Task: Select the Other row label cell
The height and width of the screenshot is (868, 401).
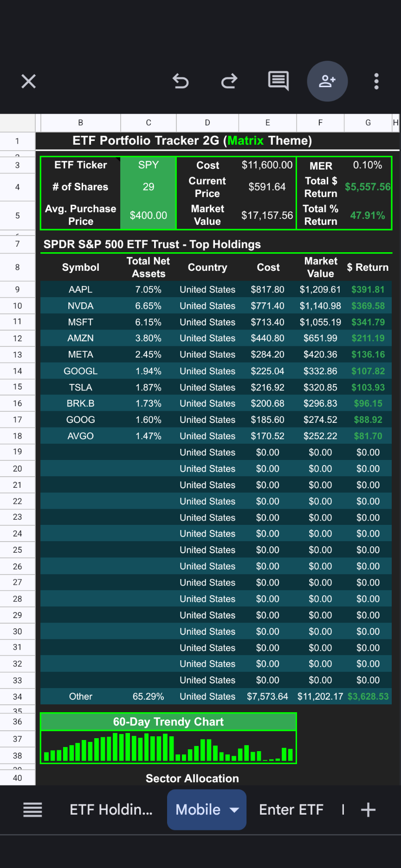Action: 81,696
